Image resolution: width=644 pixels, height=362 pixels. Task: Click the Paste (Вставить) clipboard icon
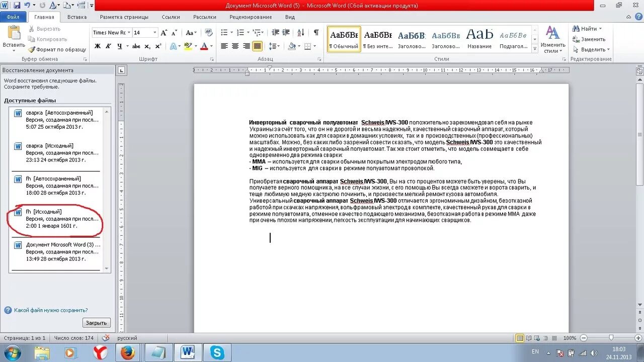click(x=14, y=34)
